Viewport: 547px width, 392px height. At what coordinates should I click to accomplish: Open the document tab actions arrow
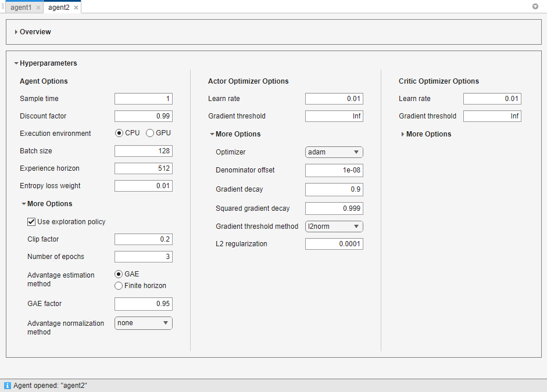click(x=535, y=7)
